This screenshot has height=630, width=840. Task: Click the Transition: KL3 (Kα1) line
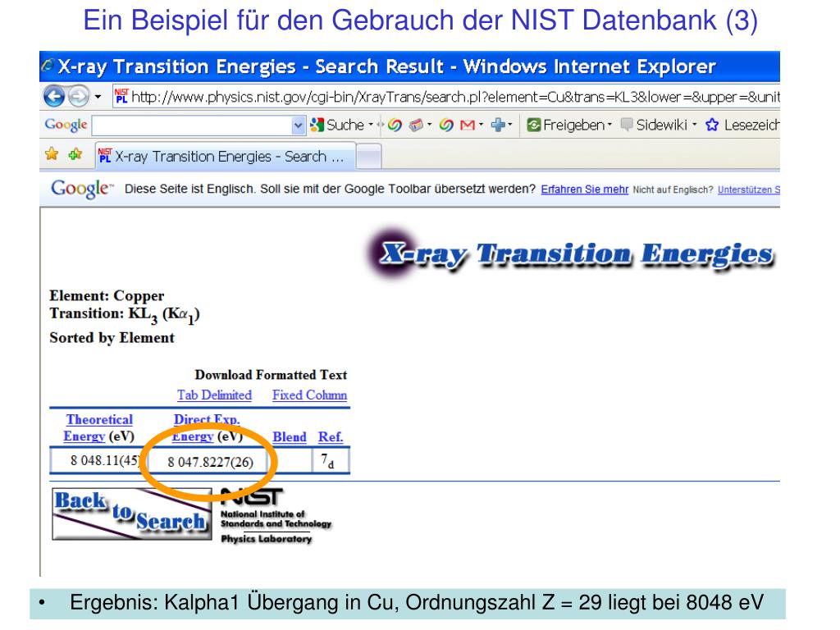click(125, 315)
